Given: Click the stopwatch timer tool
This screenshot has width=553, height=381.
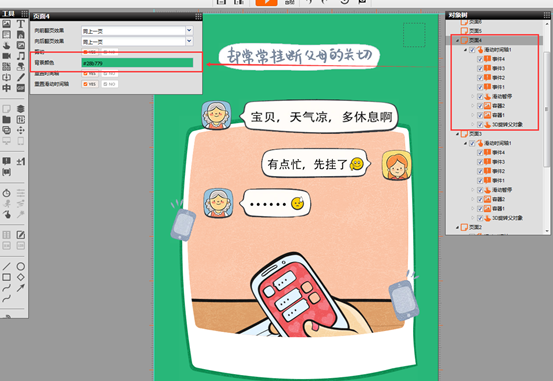Looking at the screenshot, I should (6, 193).
